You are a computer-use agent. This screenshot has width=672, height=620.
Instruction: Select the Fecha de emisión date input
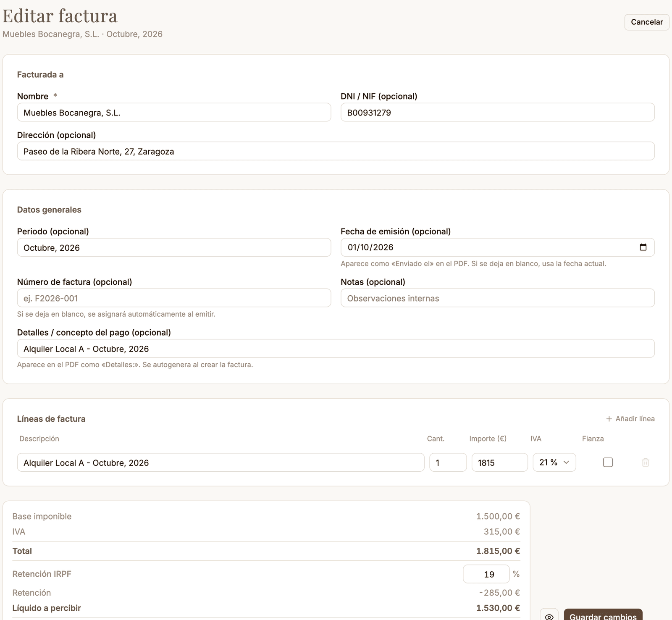click(x=498, y=247)
